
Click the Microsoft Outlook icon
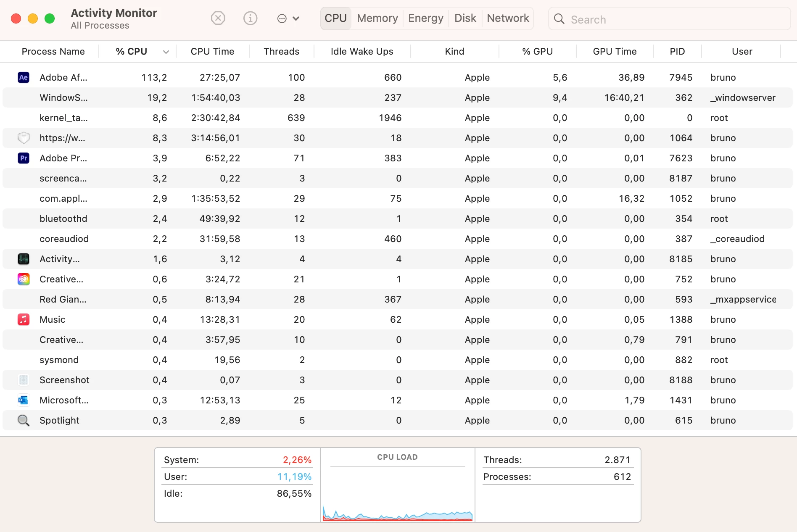tap(24, 400)
